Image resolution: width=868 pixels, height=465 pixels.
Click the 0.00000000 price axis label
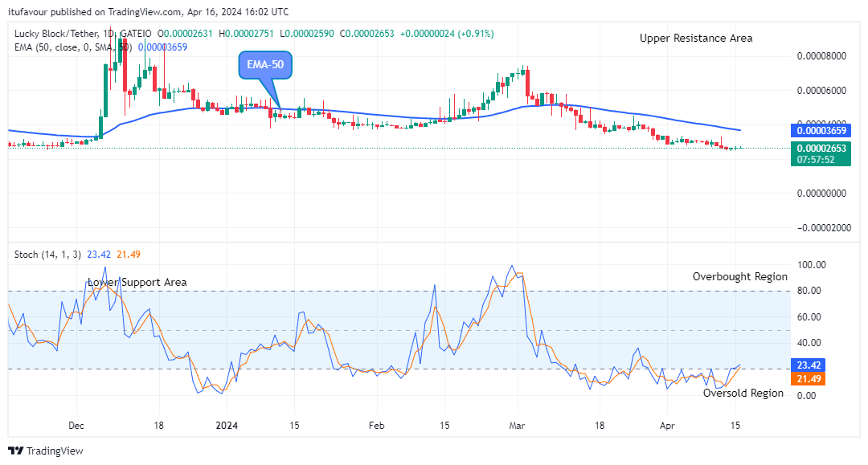tap(821, 194)
